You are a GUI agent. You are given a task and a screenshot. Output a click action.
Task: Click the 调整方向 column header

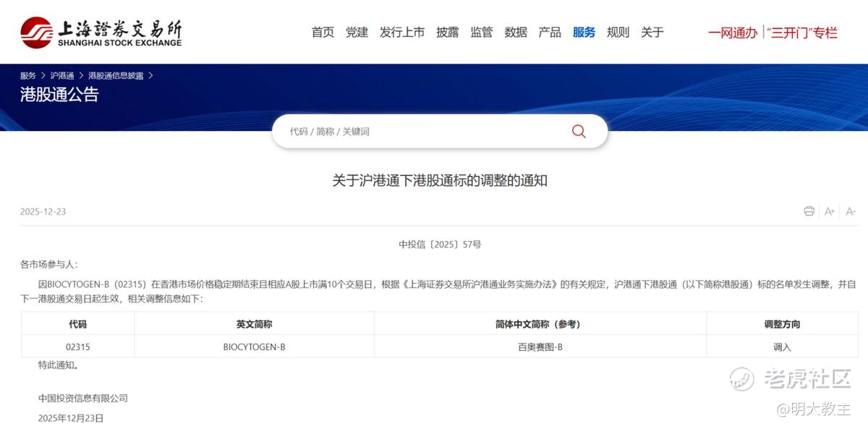[783, 325]
